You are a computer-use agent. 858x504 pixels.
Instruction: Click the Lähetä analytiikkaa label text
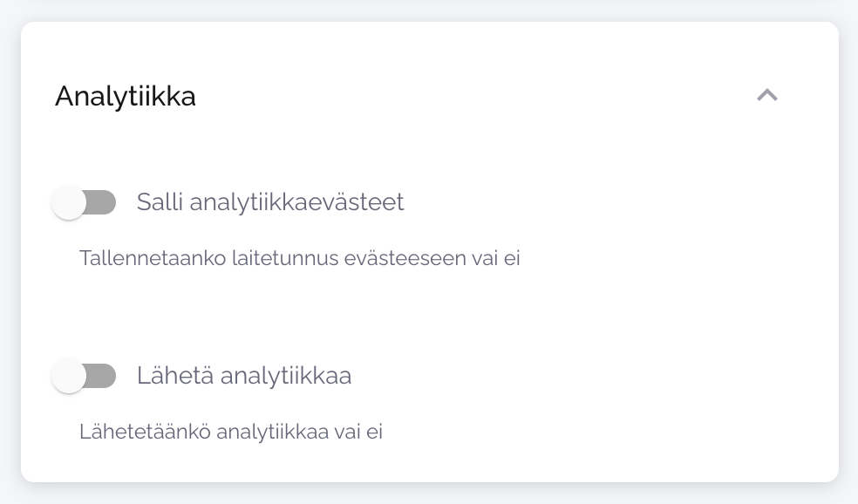point(244,376)
